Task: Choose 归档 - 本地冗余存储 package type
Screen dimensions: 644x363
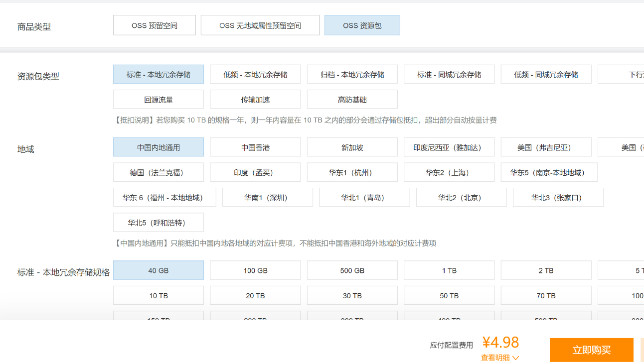Action: (x=352, y=74)
